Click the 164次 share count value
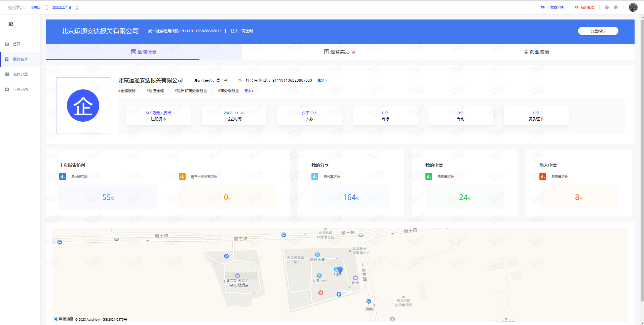Image resolution: width=644 pixels, height=325 pixels. pyautogui.click(x=351, y=198)
